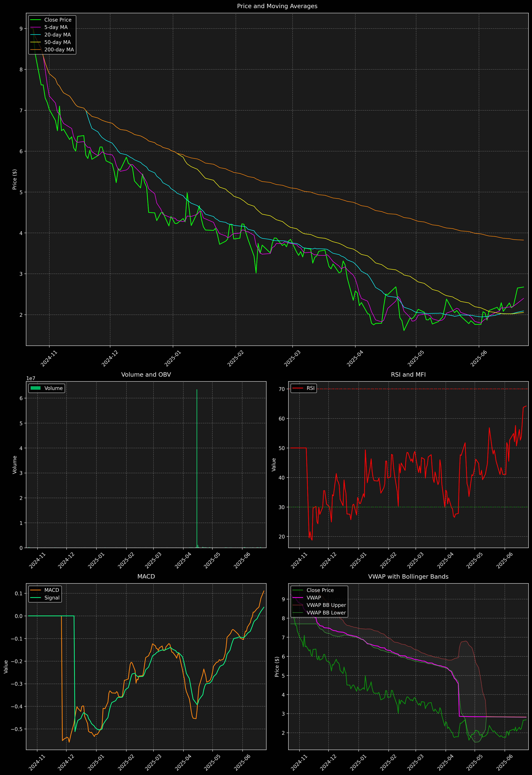
Task: Click the 'Value' y-axis label of the MACD chart
Action: pyautogui.click(x=6, y=667)
